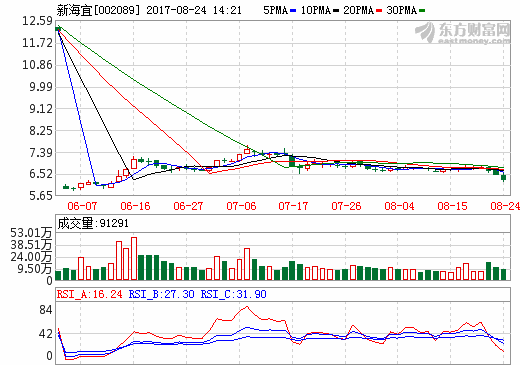Click the 07-26 date label
Viewport: 520px width, 365px height.
click(346, 206)
